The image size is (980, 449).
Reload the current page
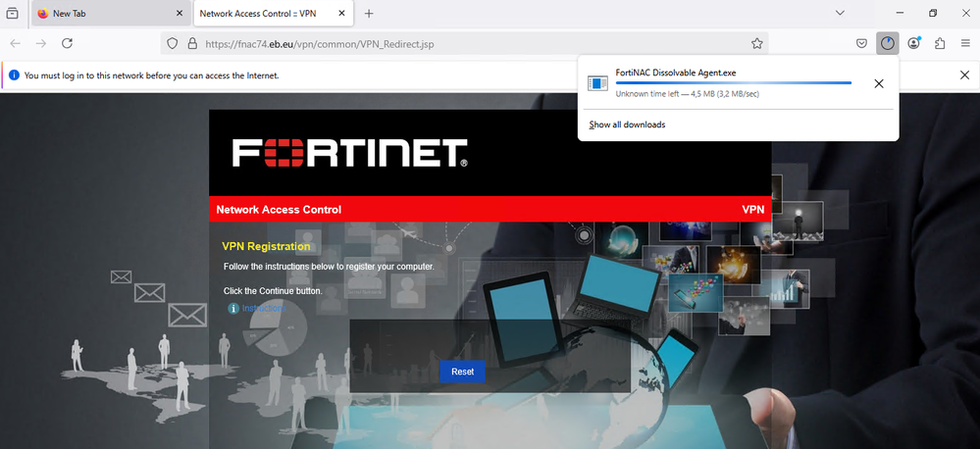point(67,43)
